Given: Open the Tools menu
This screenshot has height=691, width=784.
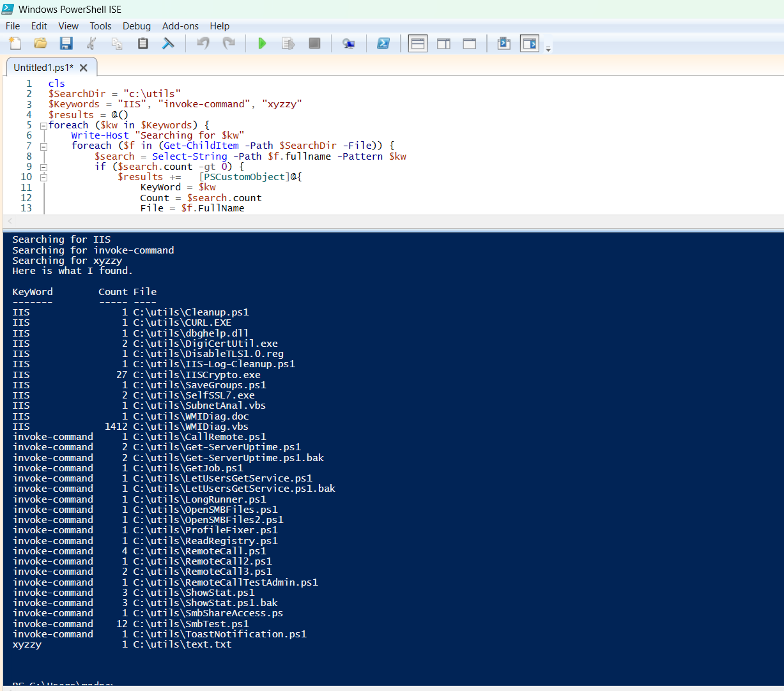Looking at the screenshot, I should click(100, 26).
